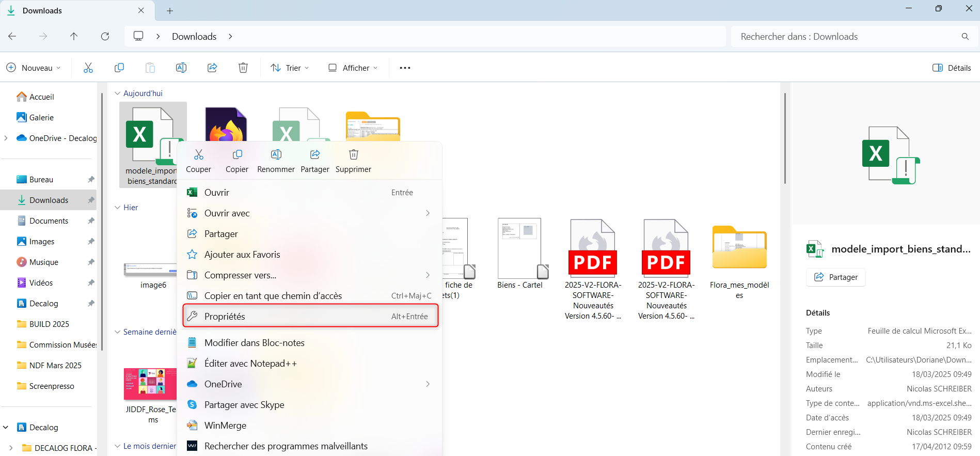Screen dimensions: 980x456
Task: Click the Partager button in details pane
Action: coord(835,277)
